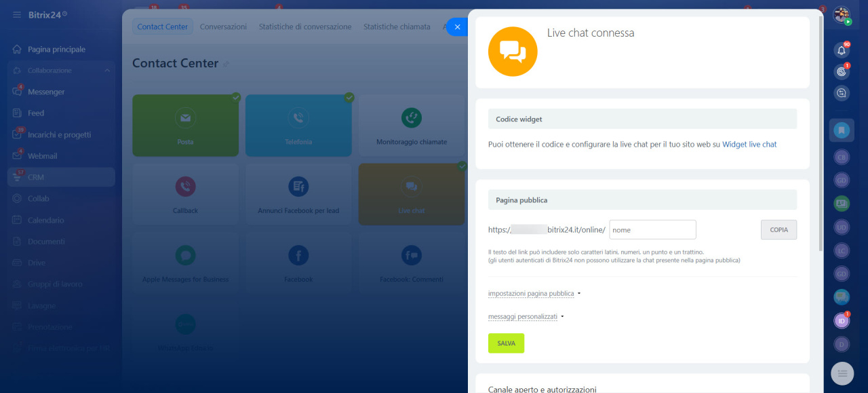Close the Live chat slider panel

tap(458, 26)
